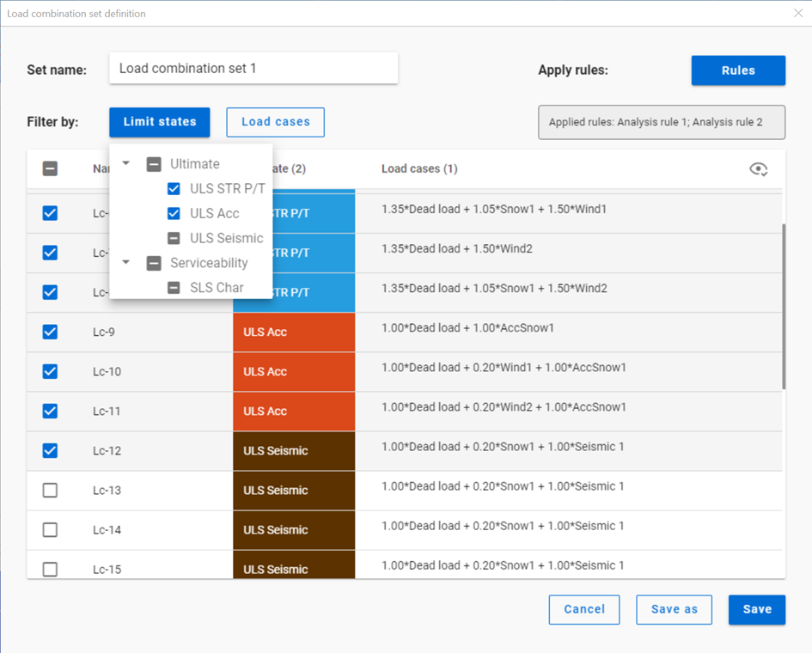
Task: Click the Lc-12 formula with Seismic 1
Action: tap(503, 447)
